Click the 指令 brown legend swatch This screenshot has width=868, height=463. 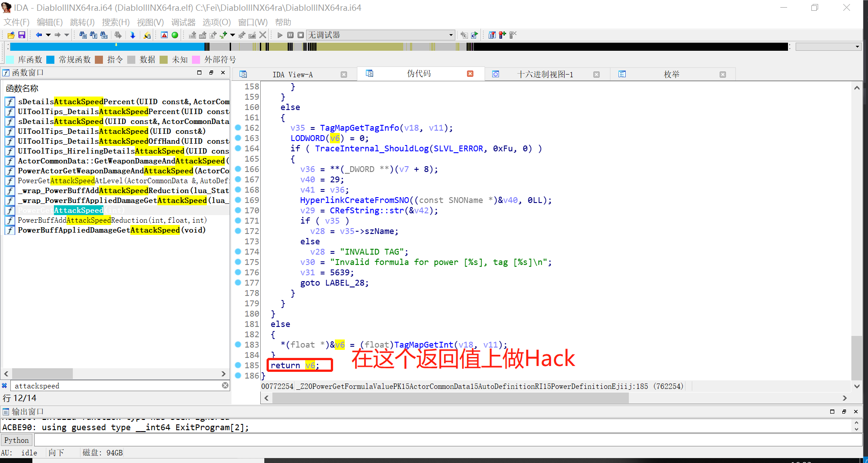pyautogui.click(x=99, y=60)
